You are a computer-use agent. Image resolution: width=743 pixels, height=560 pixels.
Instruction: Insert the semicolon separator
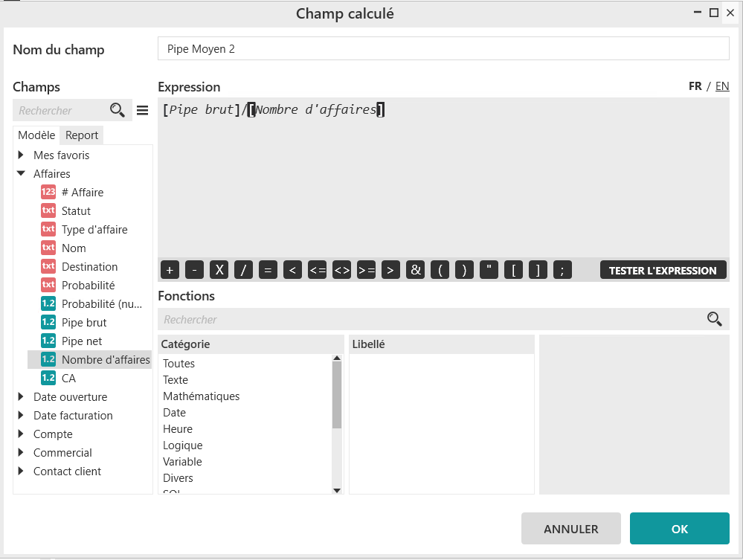click(562, 270)
